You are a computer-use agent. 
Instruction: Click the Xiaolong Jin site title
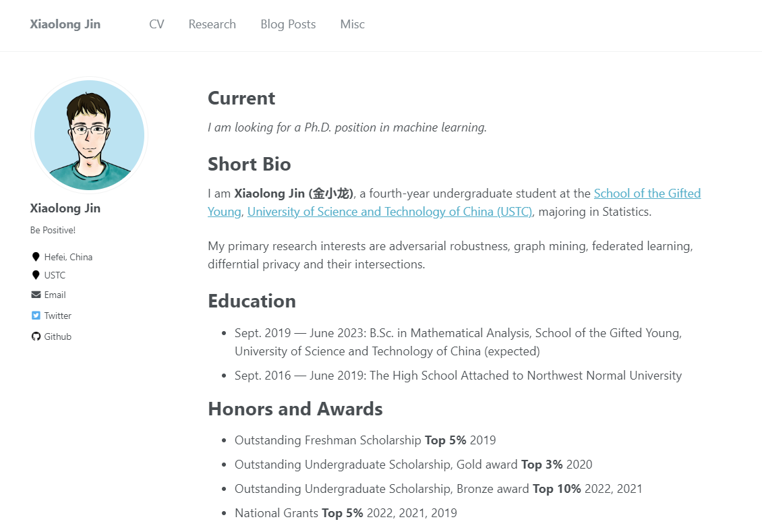coord(65,24)
